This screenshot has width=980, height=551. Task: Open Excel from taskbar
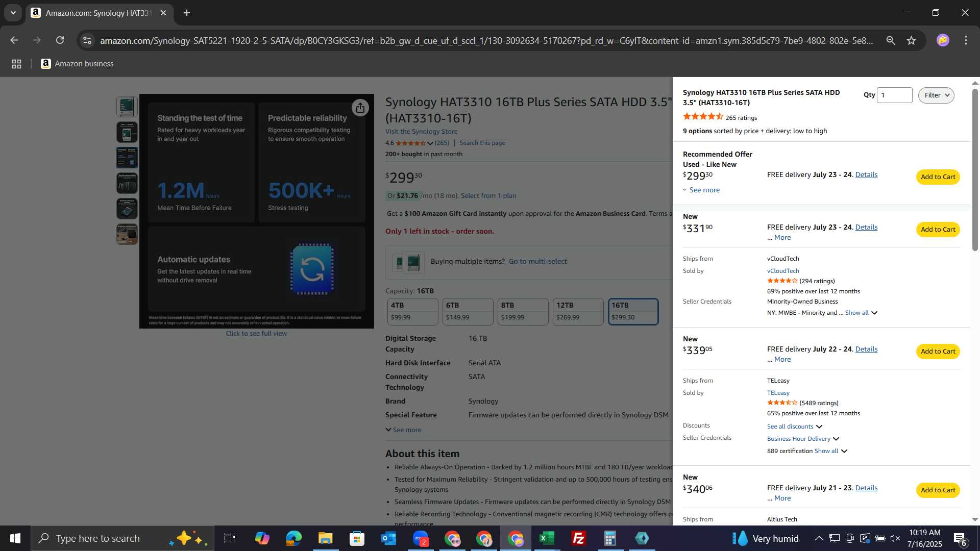pos(547,538)
